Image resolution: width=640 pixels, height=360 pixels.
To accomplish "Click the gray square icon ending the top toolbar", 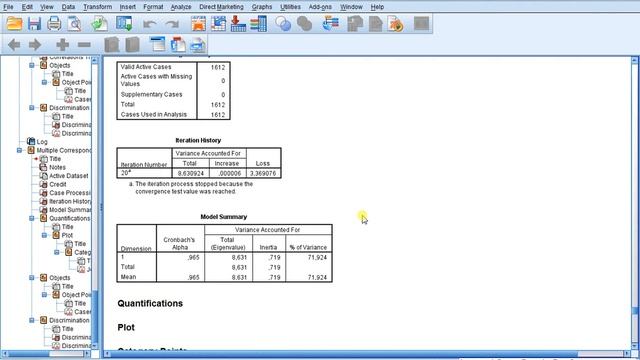I will [x=421, y=23].
